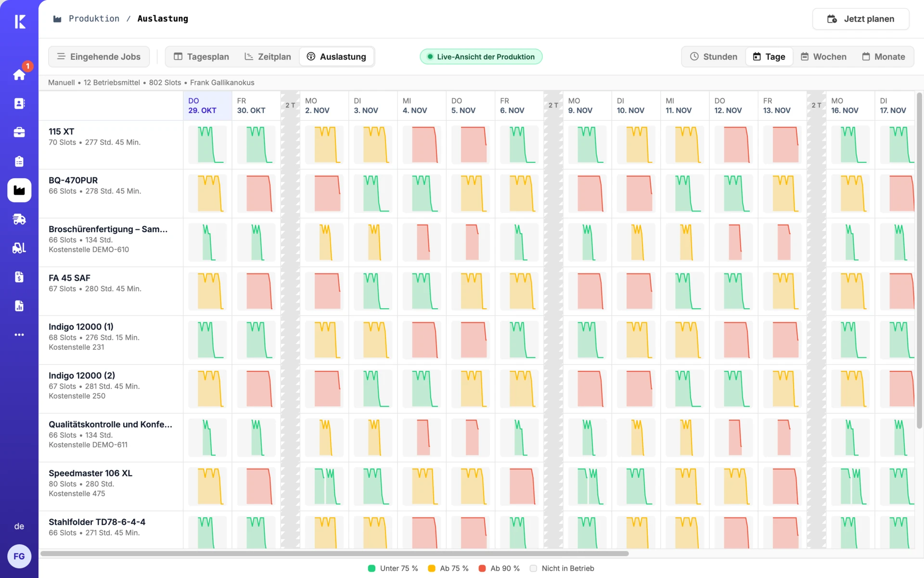Open the home icon in sidebar

coord(19,75)
